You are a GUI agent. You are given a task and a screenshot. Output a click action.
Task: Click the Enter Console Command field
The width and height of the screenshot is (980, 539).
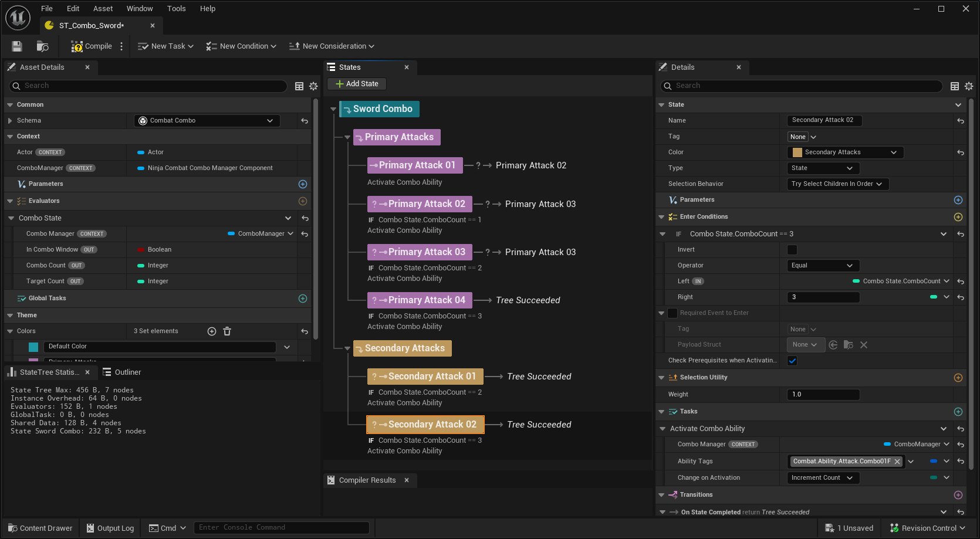click(282, 528)
